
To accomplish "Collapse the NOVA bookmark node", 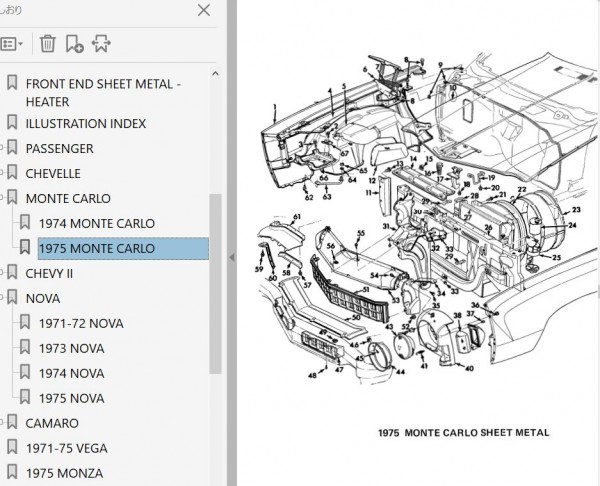I will pos(2,297).
